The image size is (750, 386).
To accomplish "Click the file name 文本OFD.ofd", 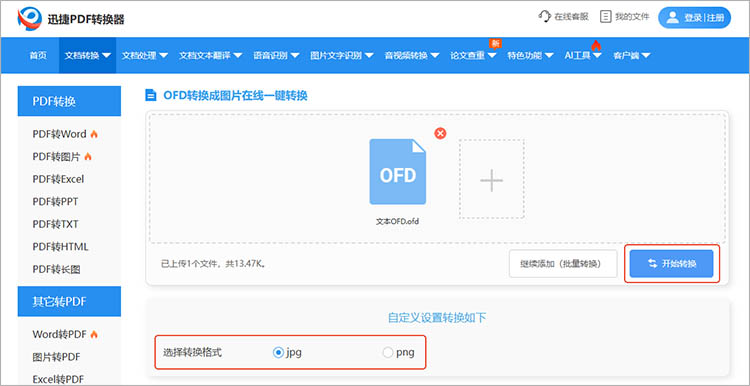I will 397,222.
